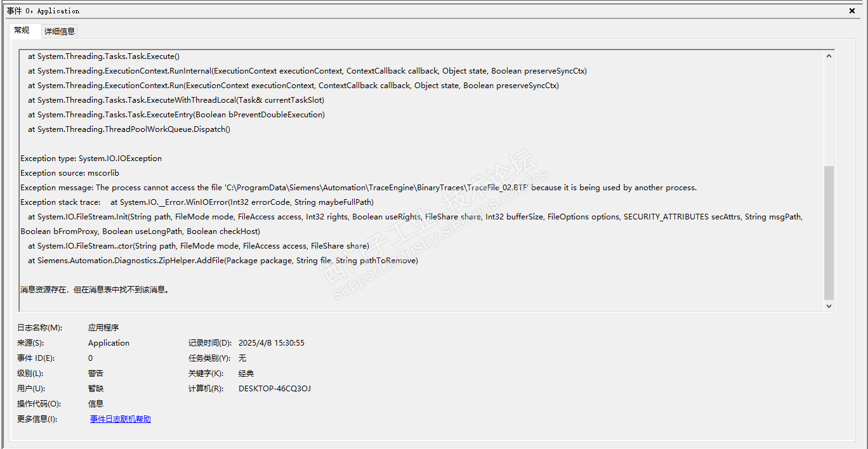Click the description scrollbar thumb

[x=829, y=231]
